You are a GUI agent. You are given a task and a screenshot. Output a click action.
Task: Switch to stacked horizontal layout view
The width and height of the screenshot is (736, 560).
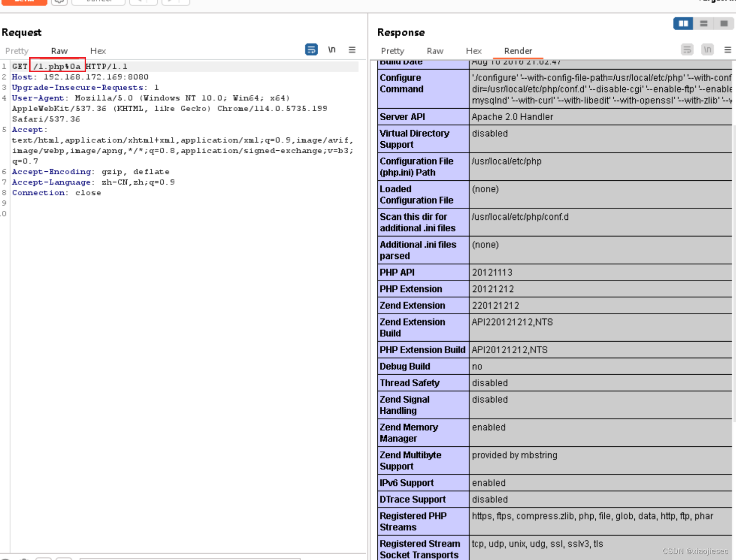703,24
